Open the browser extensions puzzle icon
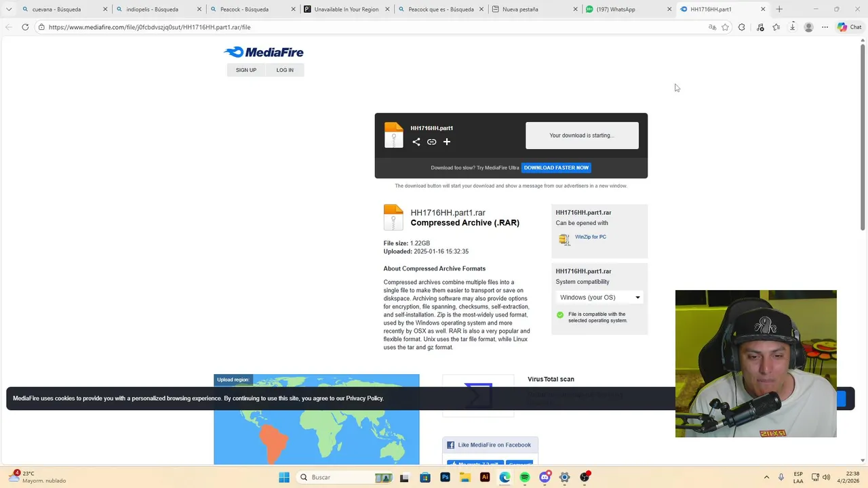The height and width of the screenshot is (488, 868). point(741,27)
